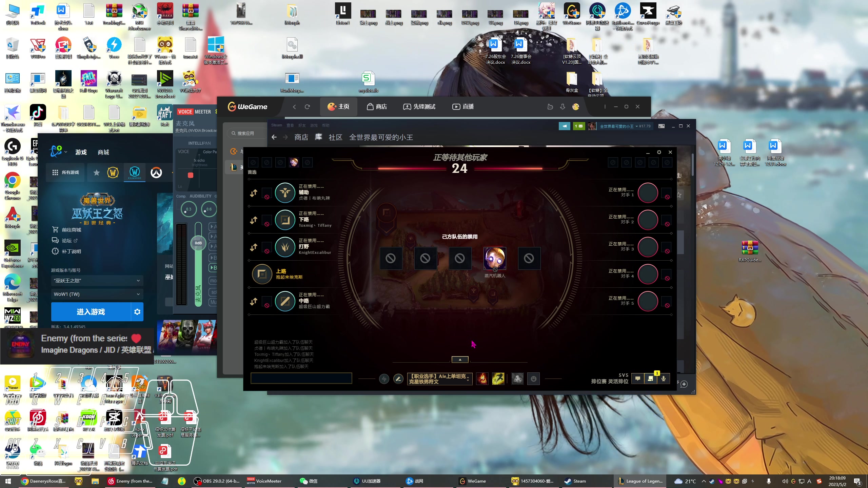Screen dimensions: 868x488
Task: Open the League missions scroll icon
Action: tap(650, 379)
